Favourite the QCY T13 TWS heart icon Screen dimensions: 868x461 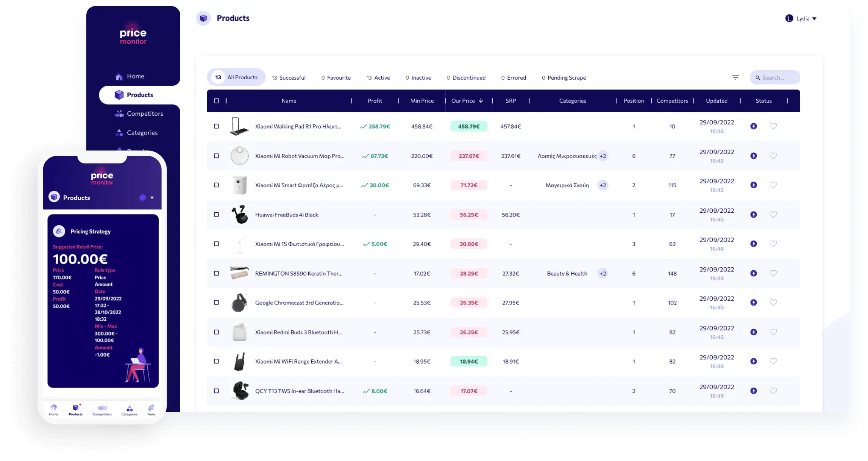(773, 391)
